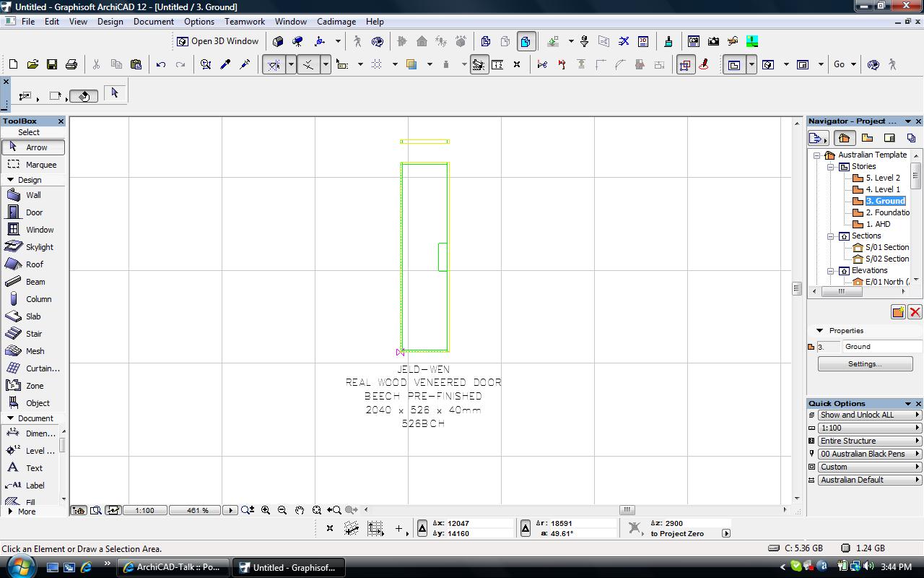Open the Teamwork menu
924x578 pixels.
[x=245, y=22]
